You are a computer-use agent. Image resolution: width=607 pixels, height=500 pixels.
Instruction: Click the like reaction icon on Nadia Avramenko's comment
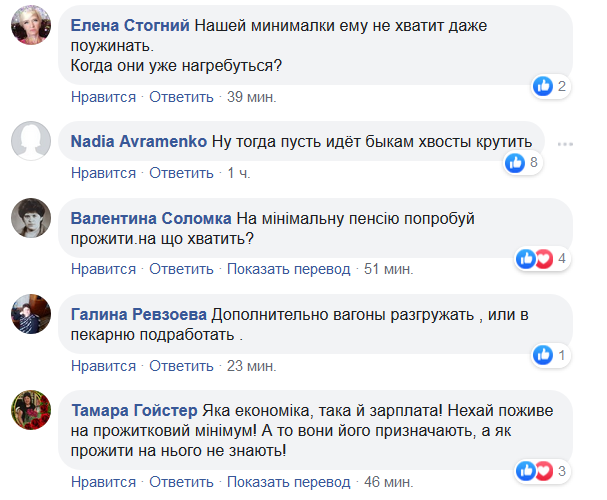pos(516,161)
